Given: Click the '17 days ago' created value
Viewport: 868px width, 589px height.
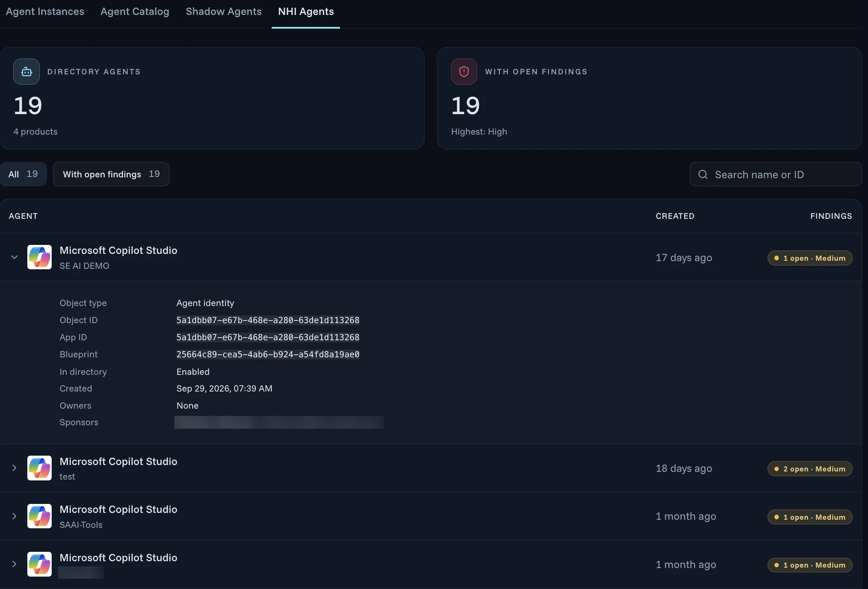Looking at the screenshot, I should 683,258.
